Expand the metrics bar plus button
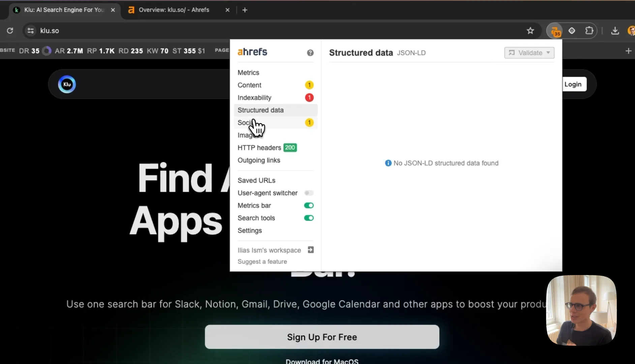Image resolution: width=635 pixels, height=364 pixels. pyautogui.click(x=628, y=51)
